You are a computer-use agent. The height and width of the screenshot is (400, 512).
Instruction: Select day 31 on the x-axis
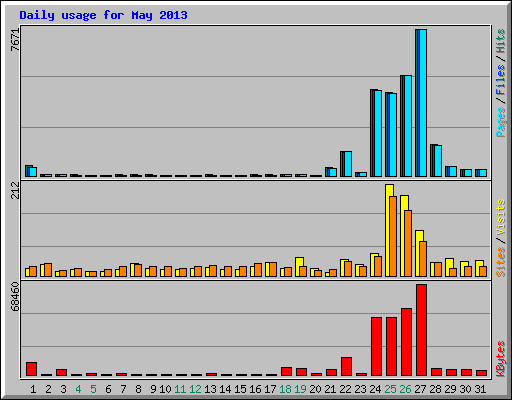point(480,389)
